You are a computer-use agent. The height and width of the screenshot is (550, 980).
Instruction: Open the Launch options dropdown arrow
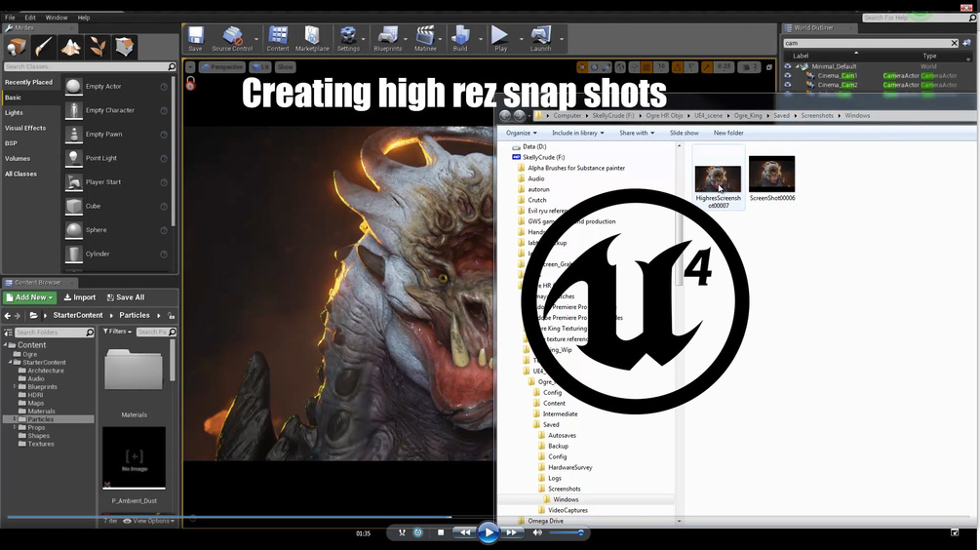pos(562,39)
